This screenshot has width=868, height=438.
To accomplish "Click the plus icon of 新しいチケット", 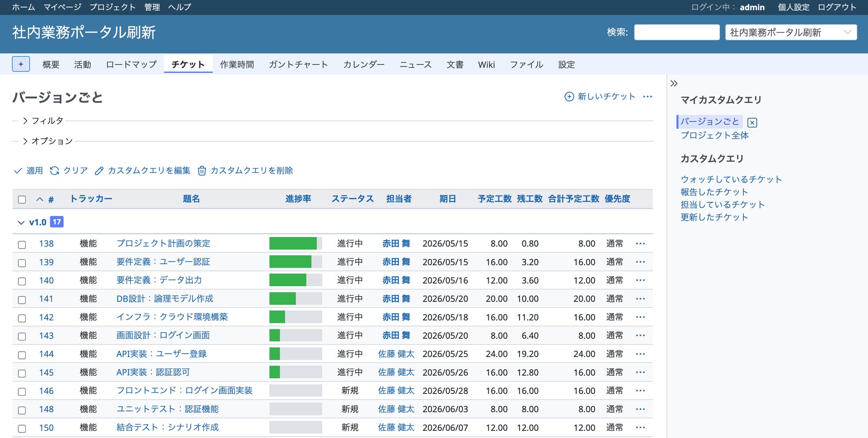I will pyautogui.click(x=569, y=96).
